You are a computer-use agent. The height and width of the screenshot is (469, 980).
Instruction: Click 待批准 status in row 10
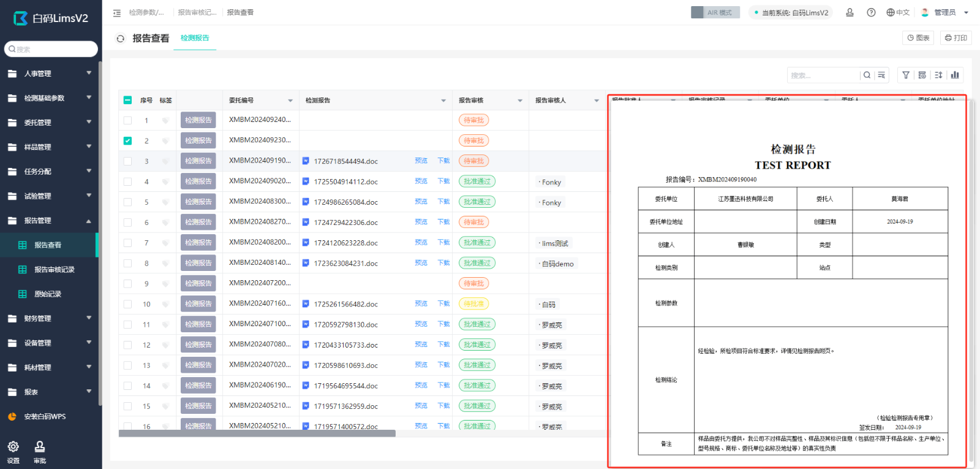coord(474,303)
